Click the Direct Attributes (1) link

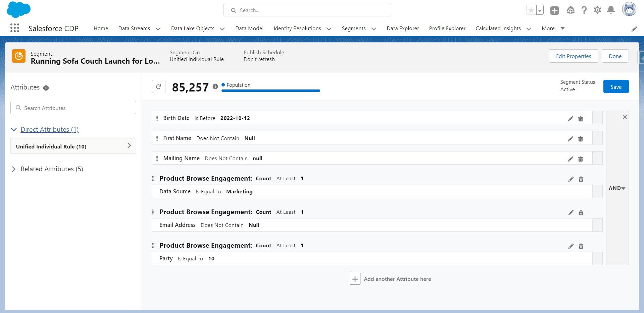49,129
